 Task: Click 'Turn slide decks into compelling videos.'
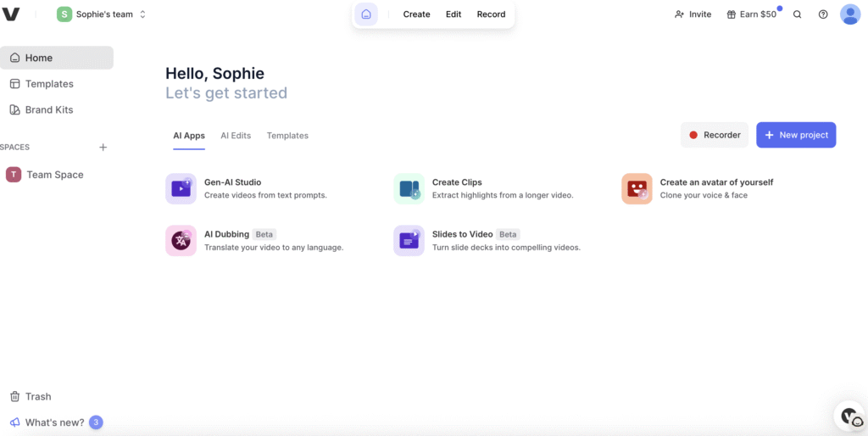506,248
